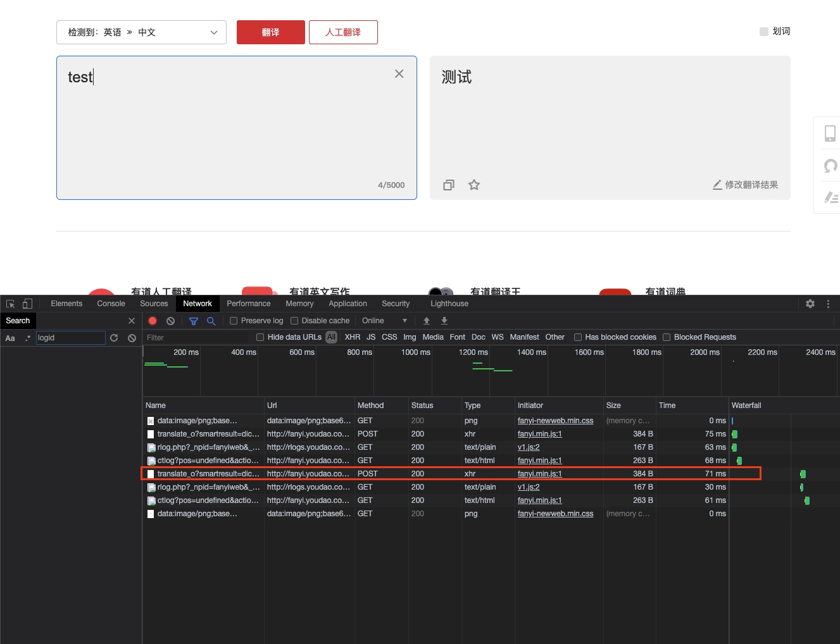840x644 pixels.
Task: Copy the translated result icon
Action: point(449,185)
